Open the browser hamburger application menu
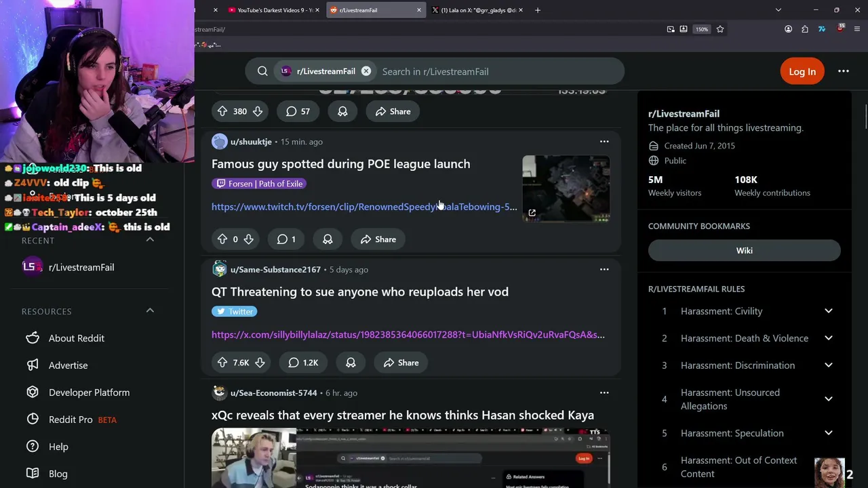 pyautogui.click(x=857, y=29)
